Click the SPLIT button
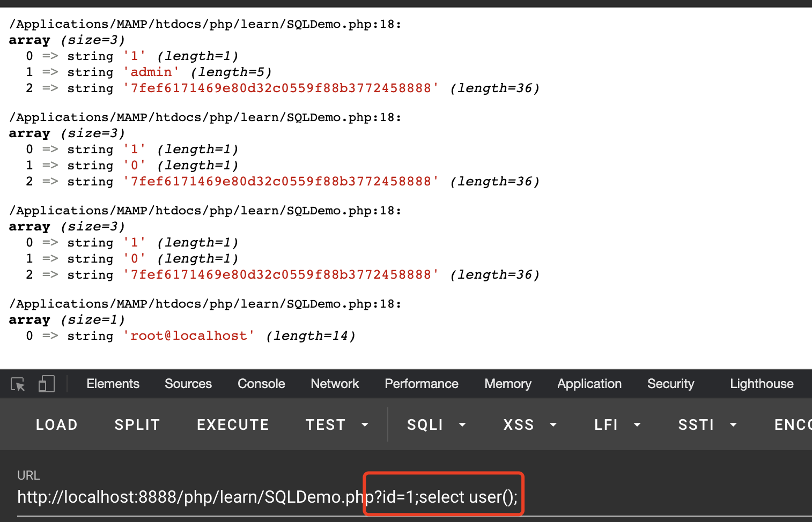This screenshot has width=812, height=522. pyautogui.click(x=137, y=424)
